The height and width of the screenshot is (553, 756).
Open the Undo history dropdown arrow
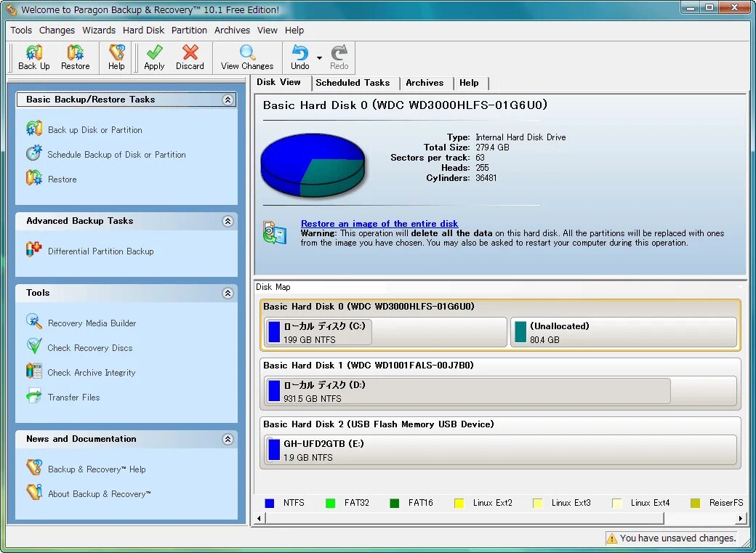(319, 58)
